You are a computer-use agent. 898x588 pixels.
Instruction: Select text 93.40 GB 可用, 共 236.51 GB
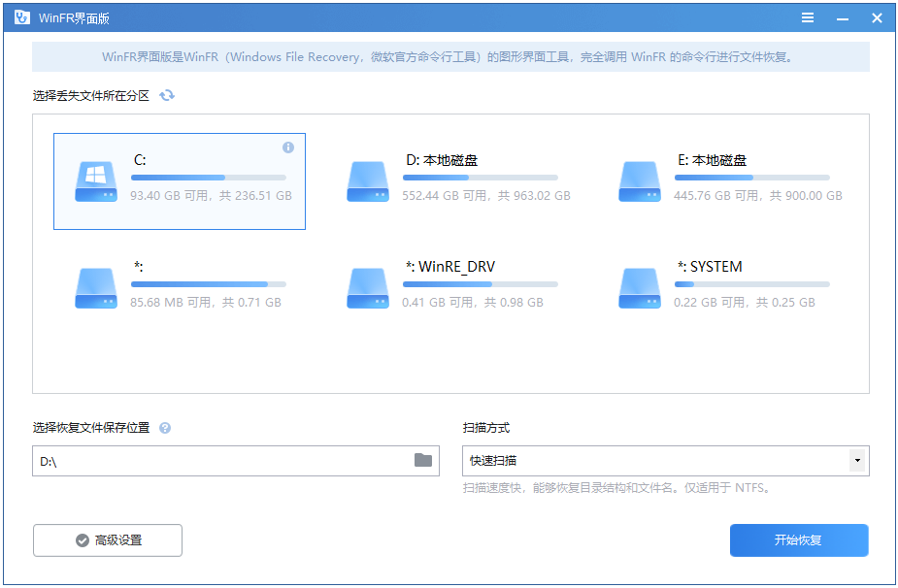(211, 196)
